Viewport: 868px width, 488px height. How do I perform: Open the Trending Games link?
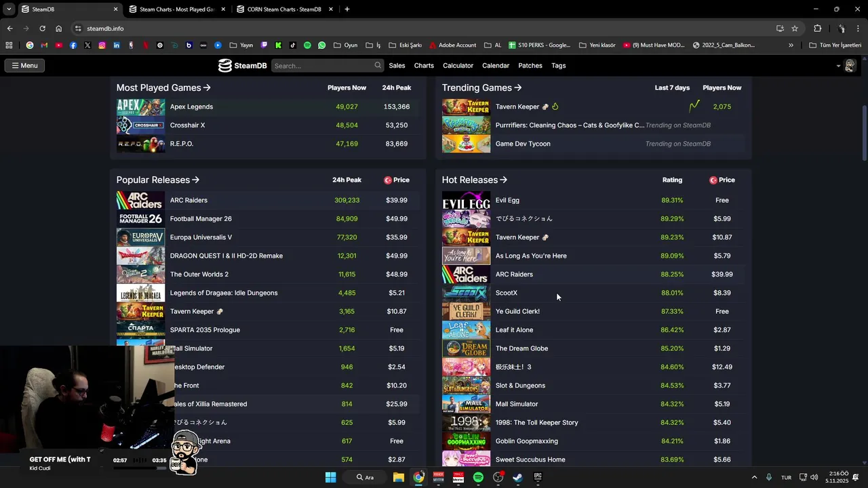click(x=481, y=87)
